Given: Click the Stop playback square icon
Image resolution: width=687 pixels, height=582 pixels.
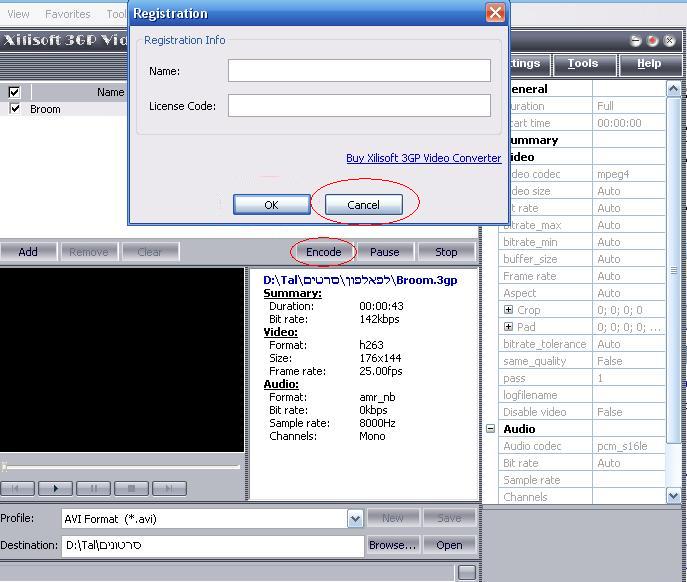Looking at the screenshot, I should point(131,488).
